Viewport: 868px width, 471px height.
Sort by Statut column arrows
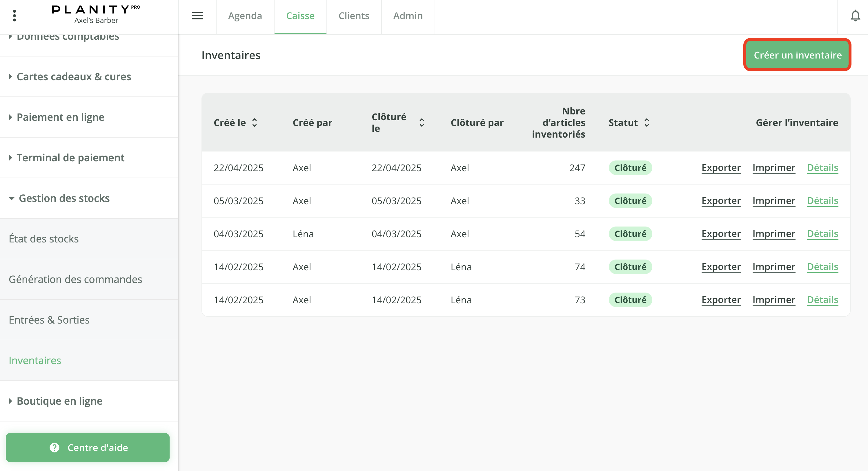pos(646,123)
